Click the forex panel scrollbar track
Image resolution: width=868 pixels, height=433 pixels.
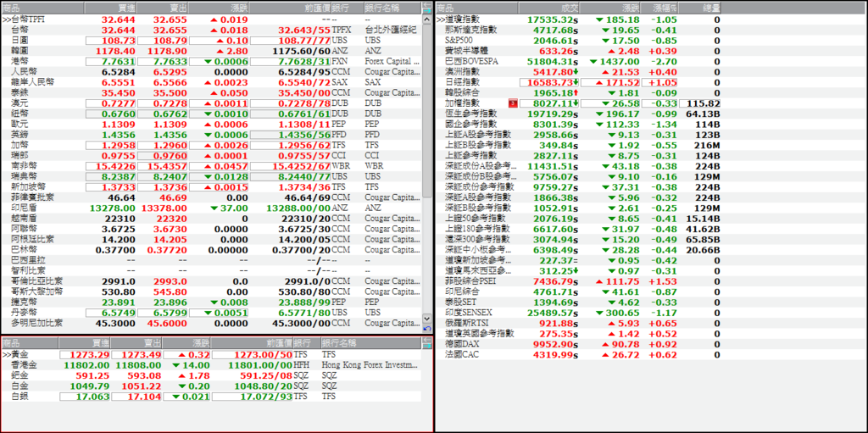point(427,255)
